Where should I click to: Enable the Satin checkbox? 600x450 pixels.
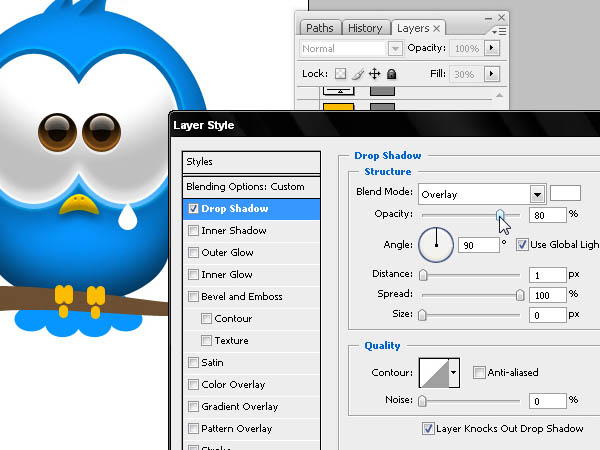click(193, 362)
